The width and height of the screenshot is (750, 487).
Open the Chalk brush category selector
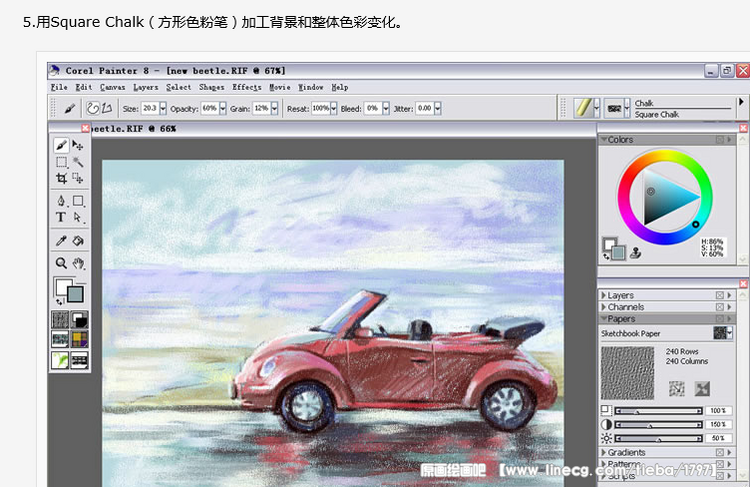pos(586,108)
